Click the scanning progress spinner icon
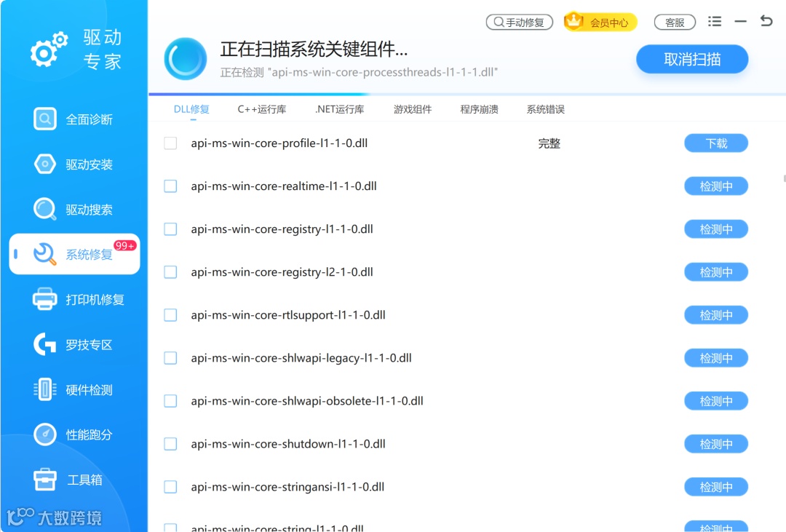Screen dimensions: 786x532 (185, 59)
